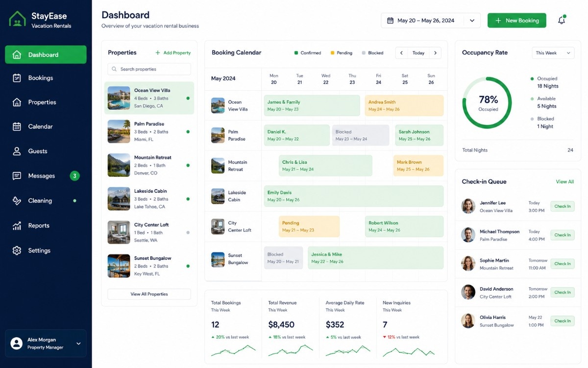Select Sunset Bungalow property thumbnail in list
The image size is (588, 368).
(x=119, y=266)
